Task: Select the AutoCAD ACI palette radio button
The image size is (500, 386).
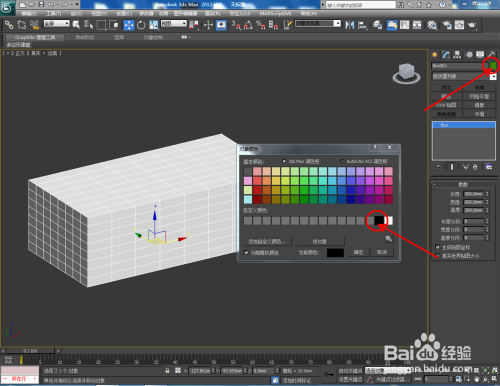Action: coord(342,161)
